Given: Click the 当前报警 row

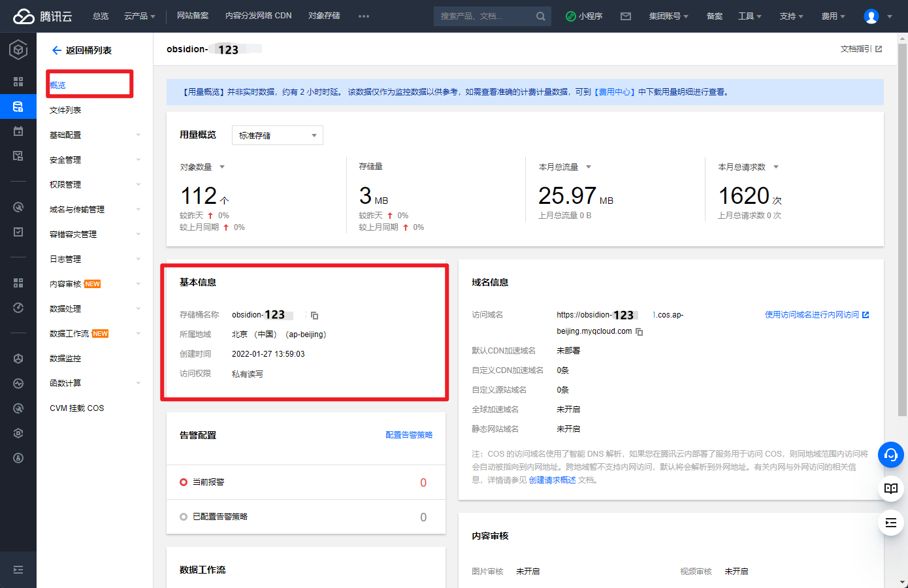Looking at the screenshot, I should [306, 482].
